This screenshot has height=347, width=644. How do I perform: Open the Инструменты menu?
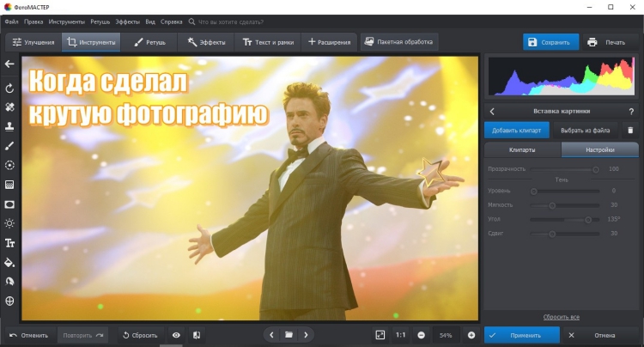pyautogui.click(x=66, y=21)
